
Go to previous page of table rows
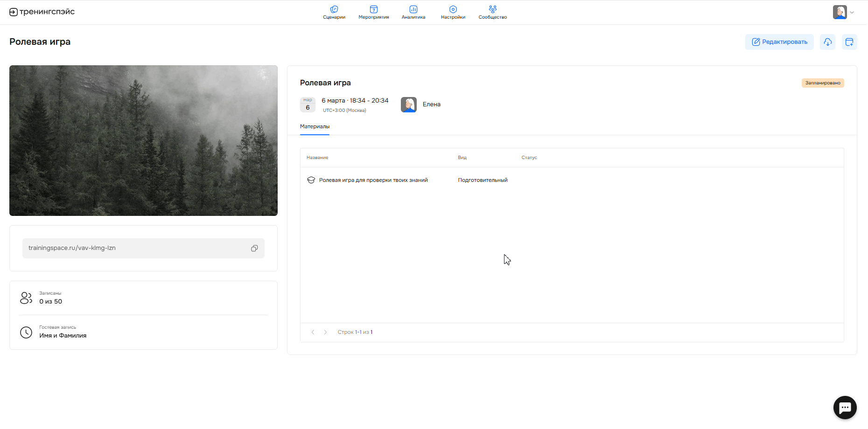[313, 332]
